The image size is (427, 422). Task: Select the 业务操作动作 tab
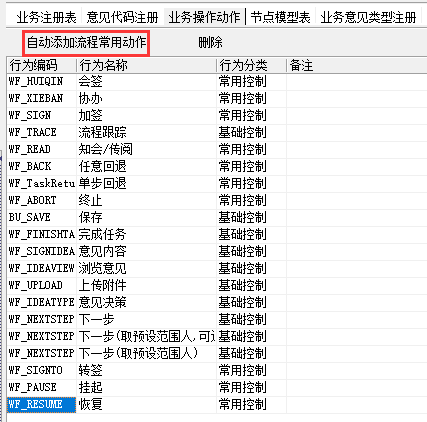pos(204,17)
